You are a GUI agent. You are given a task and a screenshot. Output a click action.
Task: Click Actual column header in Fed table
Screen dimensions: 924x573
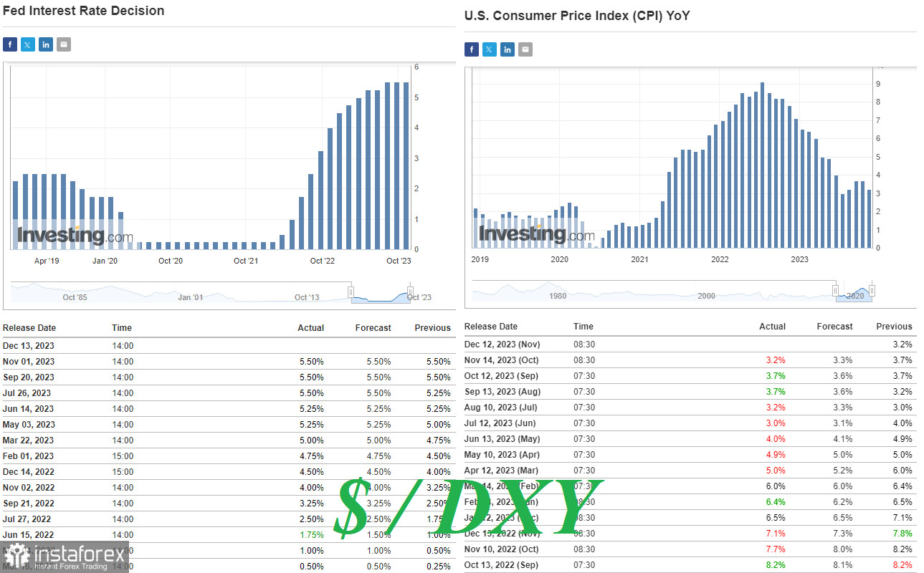[x=311, y=328]
